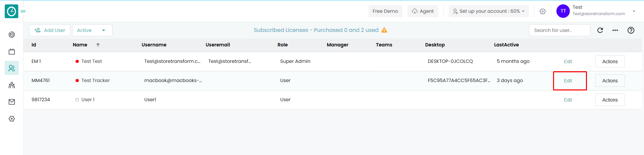Expand Set up your account 60% dropdown
The width and height of the screenshot is (644, 155).
489,11
